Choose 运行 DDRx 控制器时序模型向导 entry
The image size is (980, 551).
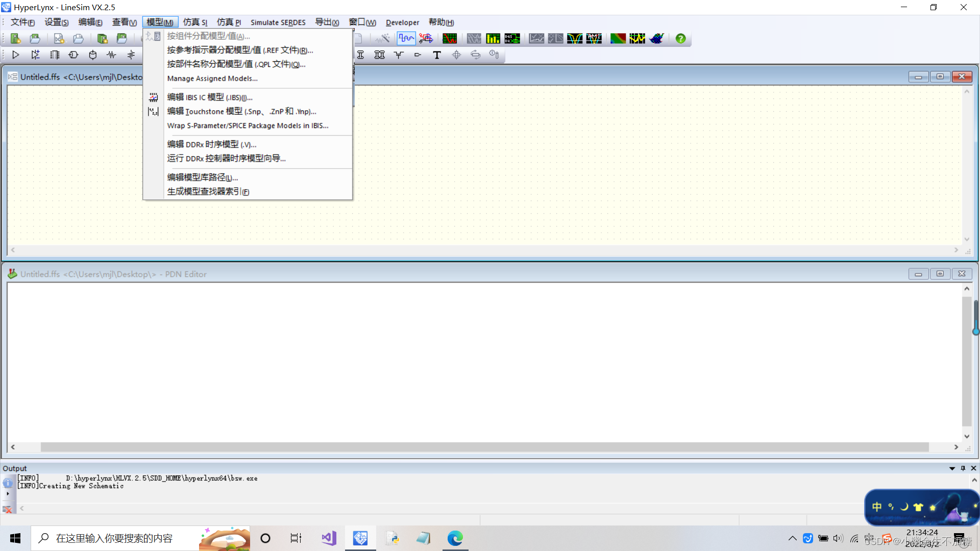pyautogui.click(x=248, y=159)
